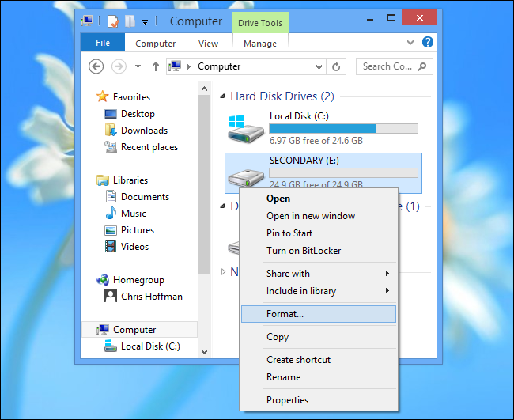Select the Drive Tools contextual tab
Viewport: 514px width, 420px height.
point(260,23)
